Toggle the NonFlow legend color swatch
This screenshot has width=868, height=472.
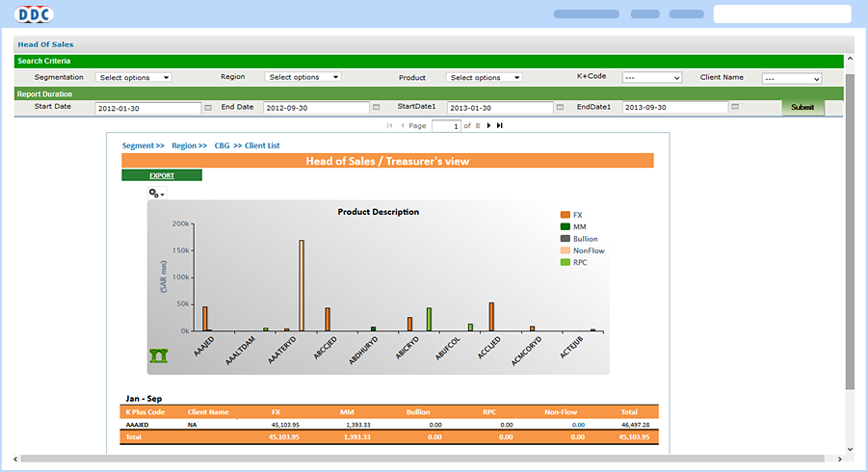(566, 250)
